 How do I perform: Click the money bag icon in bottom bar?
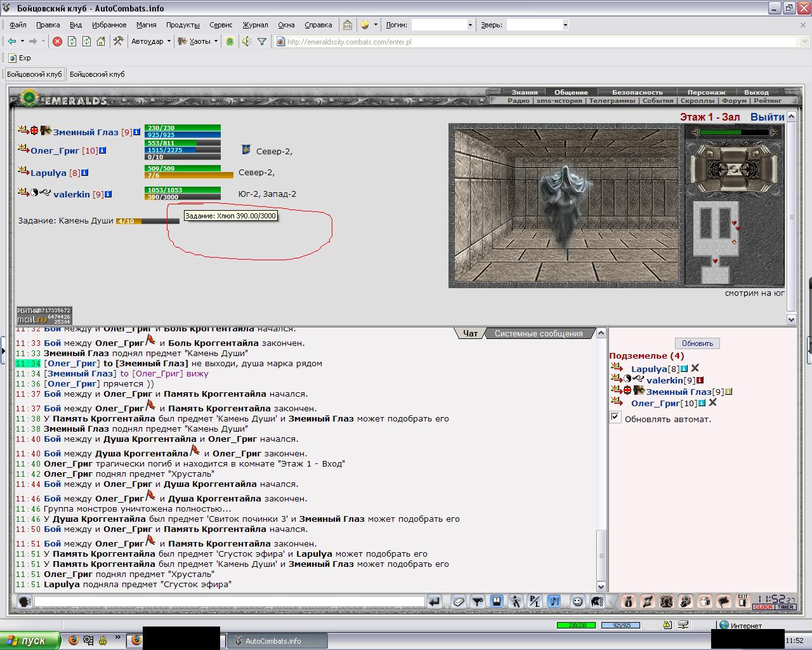coord(628,601)
